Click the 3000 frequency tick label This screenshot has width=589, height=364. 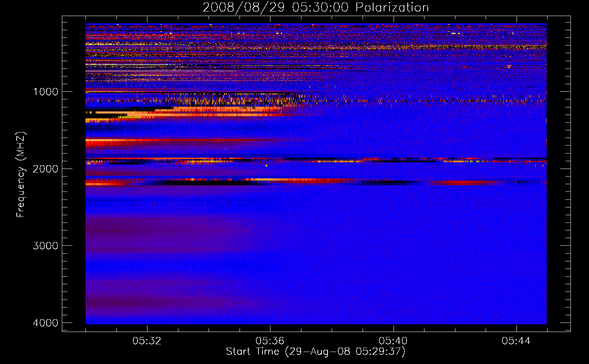pyautogui.click(x=46, y=246)
